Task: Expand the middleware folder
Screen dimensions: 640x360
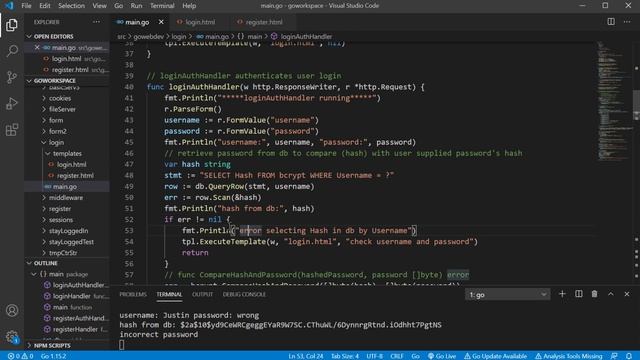Action: 67,198
